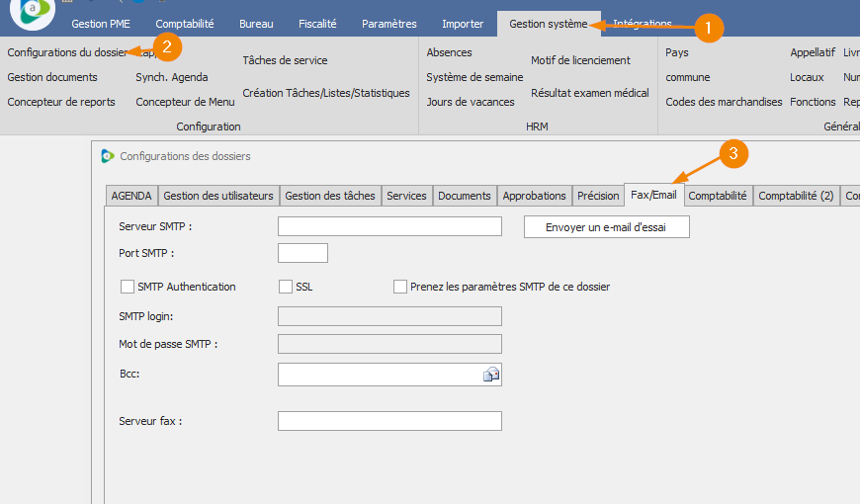The height and width of the screenshot is (504, 860).
Task: Open the Précision tab
Action: pyautogui.click(x=598, y=196)
